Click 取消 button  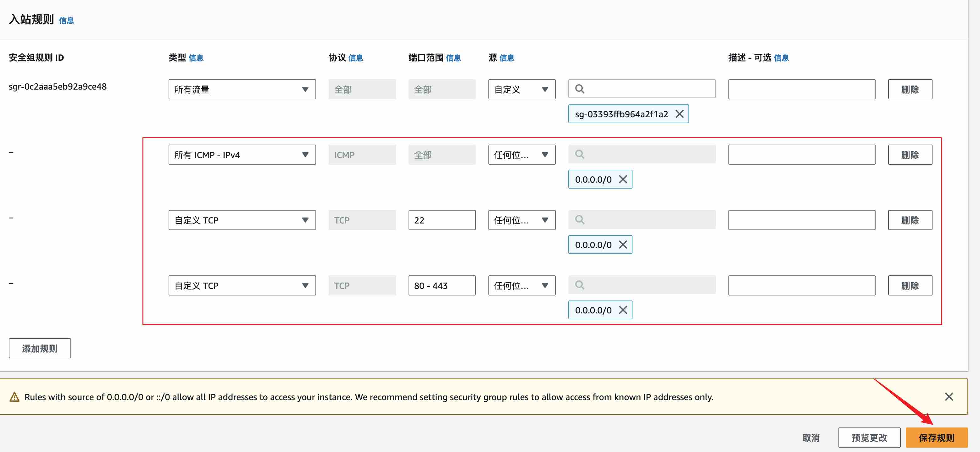[x=811, y=438]
